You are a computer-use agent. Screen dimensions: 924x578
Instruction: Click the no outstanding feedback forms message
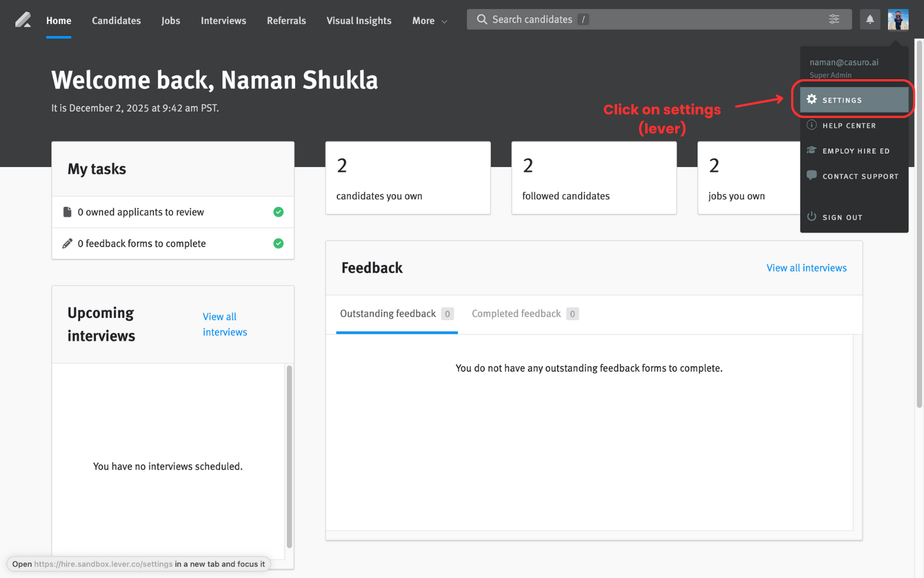coord(589,368)
